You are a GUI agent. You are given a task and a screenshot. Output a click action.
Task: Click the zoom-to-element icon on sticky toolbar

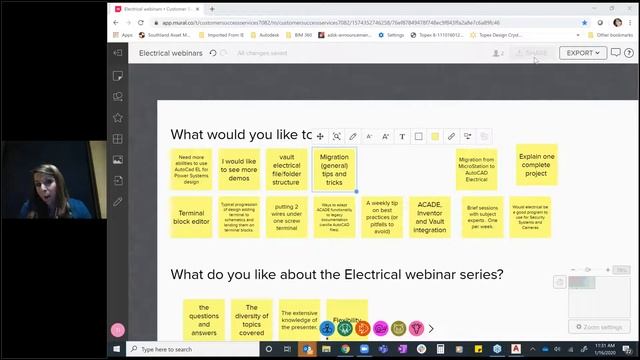click(336, 137)
